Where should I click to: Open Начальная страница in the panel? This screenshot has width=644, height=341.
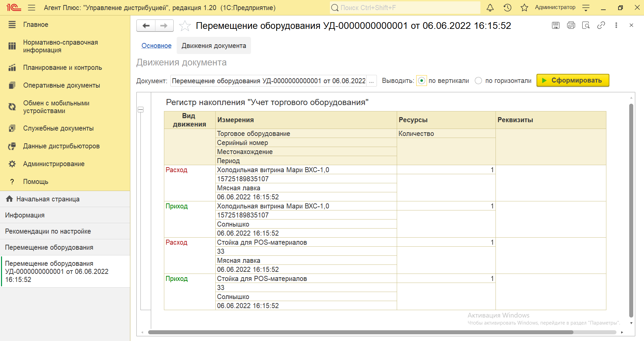(48, 199)
